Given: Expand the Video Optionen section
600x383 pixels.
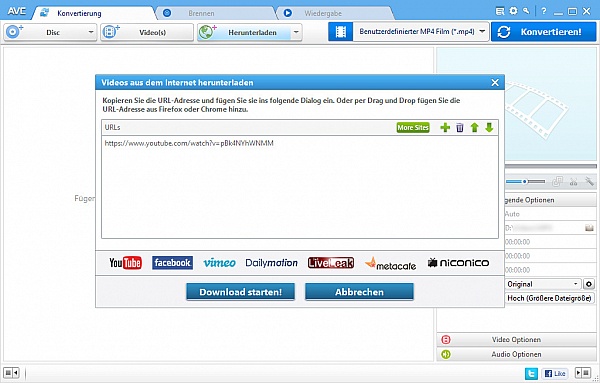Looking at the screenshot, I should [516, 339].
